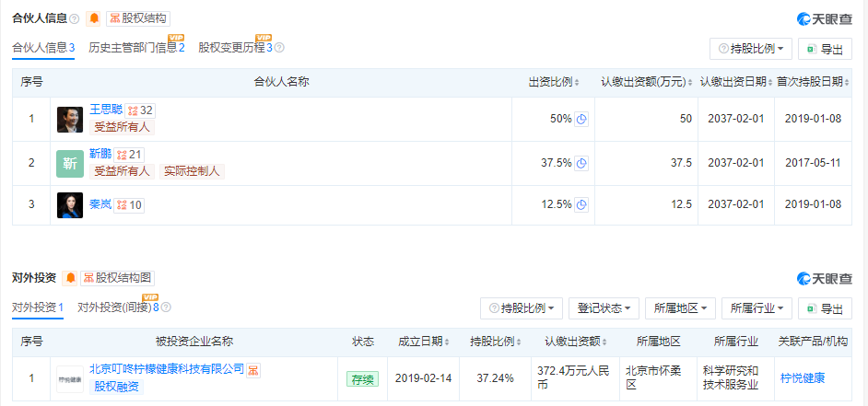
Task: Click the help icon next to 合伙人信息 title
Action: 74,18
